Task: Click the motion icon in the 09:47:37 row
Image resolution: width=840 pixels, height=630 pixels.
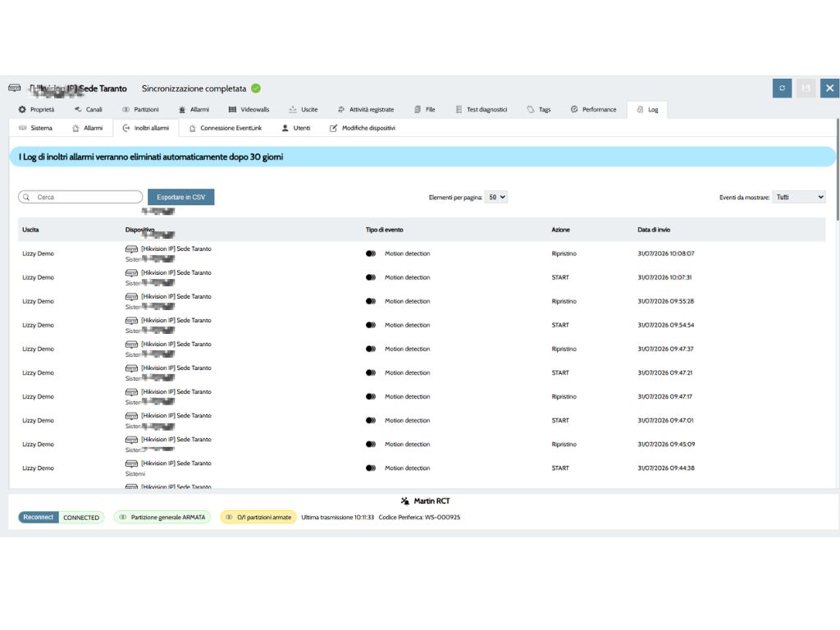Action: click(371, 349)
